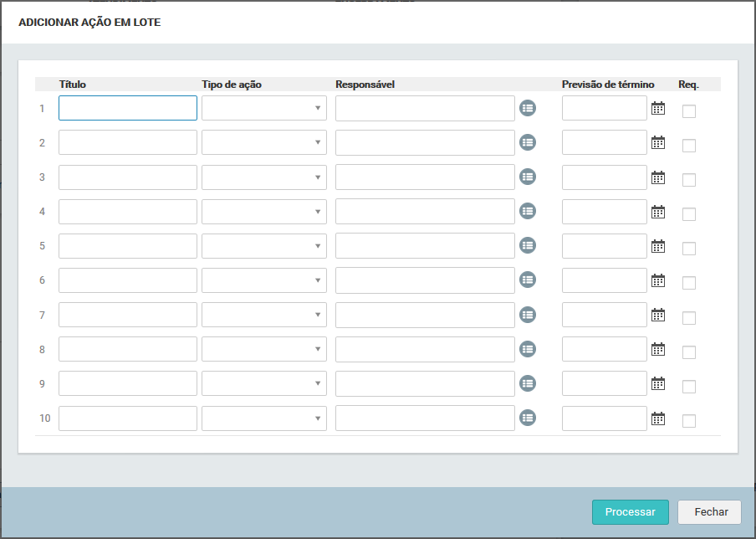756x539 pixels.
Task: Open the calendar picker for row 10
Action: pyautogui.click(x=658, y=418)
